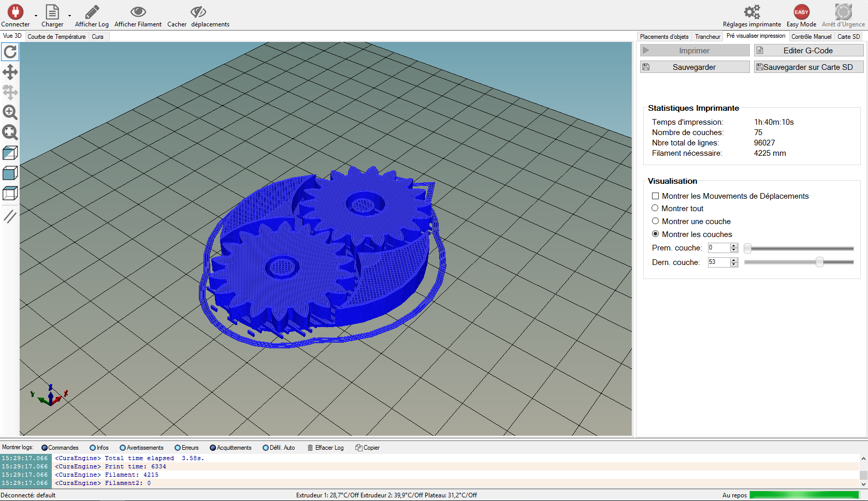Switch to the Vue 3D tab
868x501 pixels.
(12, 36)
